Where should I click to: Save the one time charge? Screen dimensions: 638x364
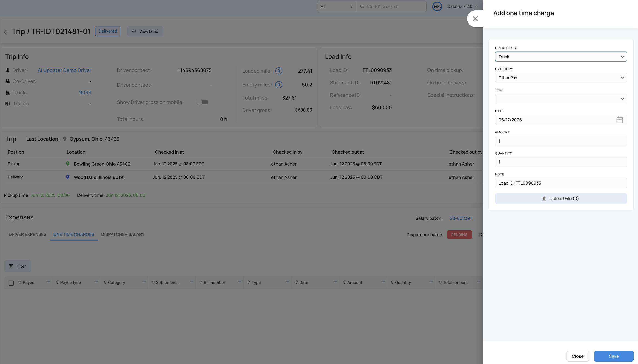pos(613,356)
